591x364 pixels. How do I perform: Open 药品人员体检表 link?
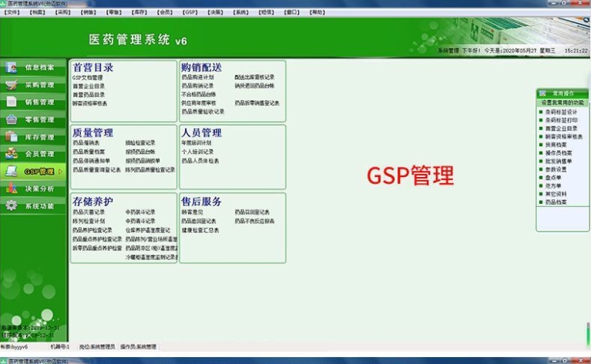200,161
